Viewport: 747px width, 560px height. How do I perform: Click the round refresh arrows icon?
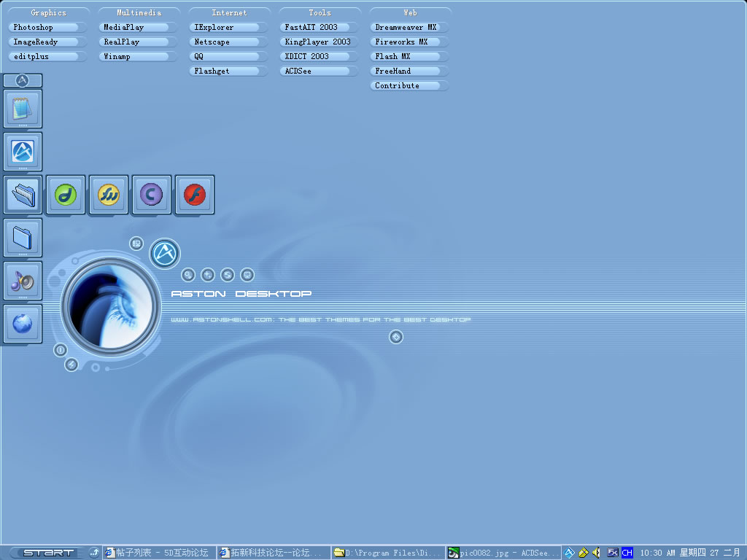click(228, 275)
